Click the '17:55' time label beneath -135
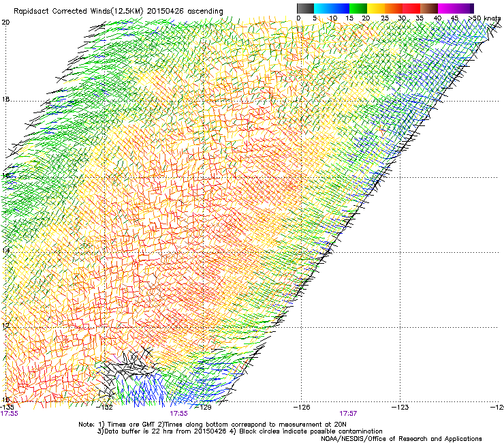Image resolution: width=504 pixels, height=443 pixels. click(x=10, y=414)
